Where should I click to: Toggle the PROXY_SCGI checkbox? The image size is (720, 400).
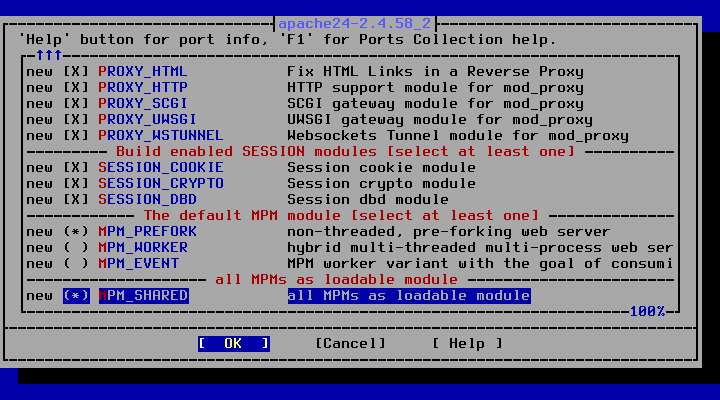pos(76,104)
